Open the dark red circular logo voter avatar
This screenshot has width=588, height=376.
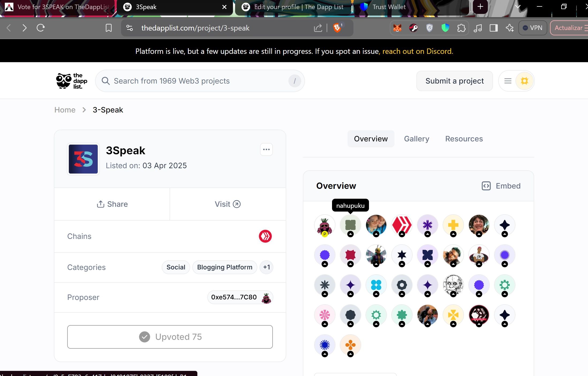pos(479,315)
